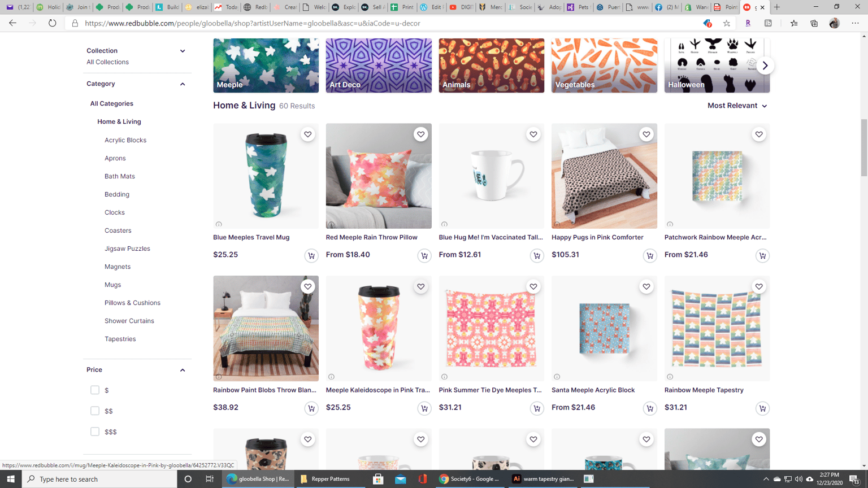Add Rainbow Paint Blobs Blanket to cart
Image resolution: width=868 pixels, height=488 pixels.
[x=311, y=408]
